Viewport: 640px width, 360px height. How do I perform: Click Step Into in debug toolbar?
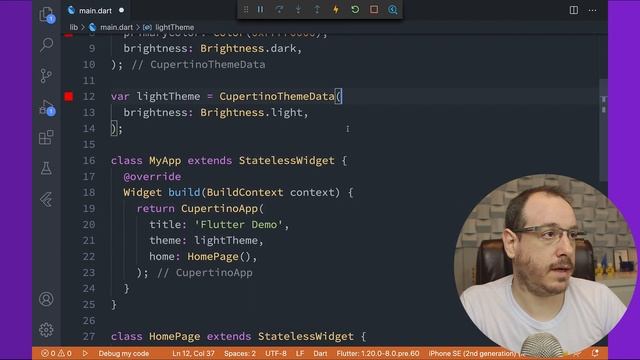(x=298, y=9)
